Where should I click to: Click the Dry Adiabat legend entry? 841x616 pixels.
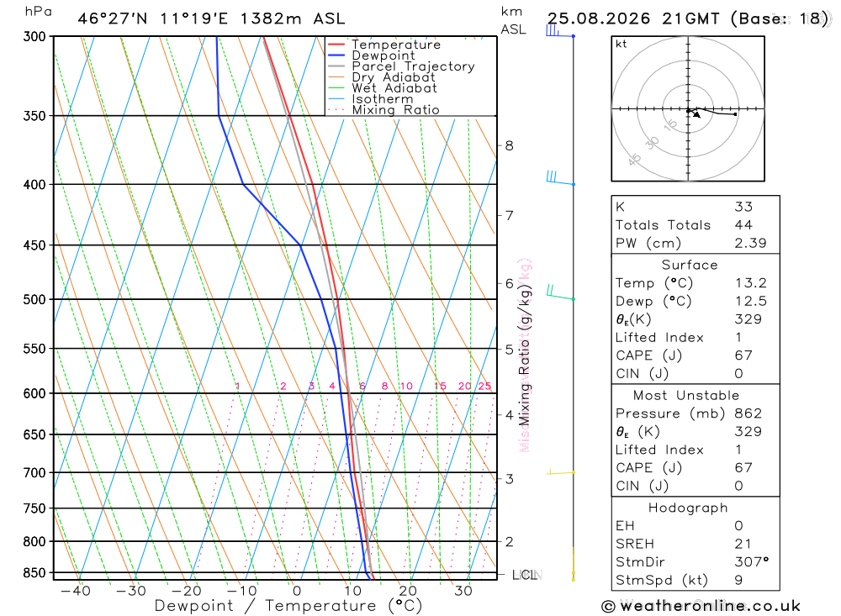[381, 77]
